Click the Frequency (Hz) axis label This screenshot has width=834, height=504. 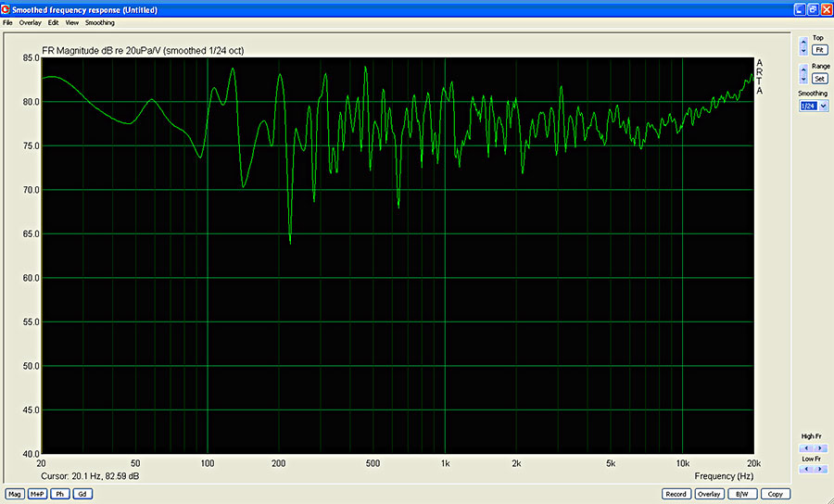click(x=724, y=476)
